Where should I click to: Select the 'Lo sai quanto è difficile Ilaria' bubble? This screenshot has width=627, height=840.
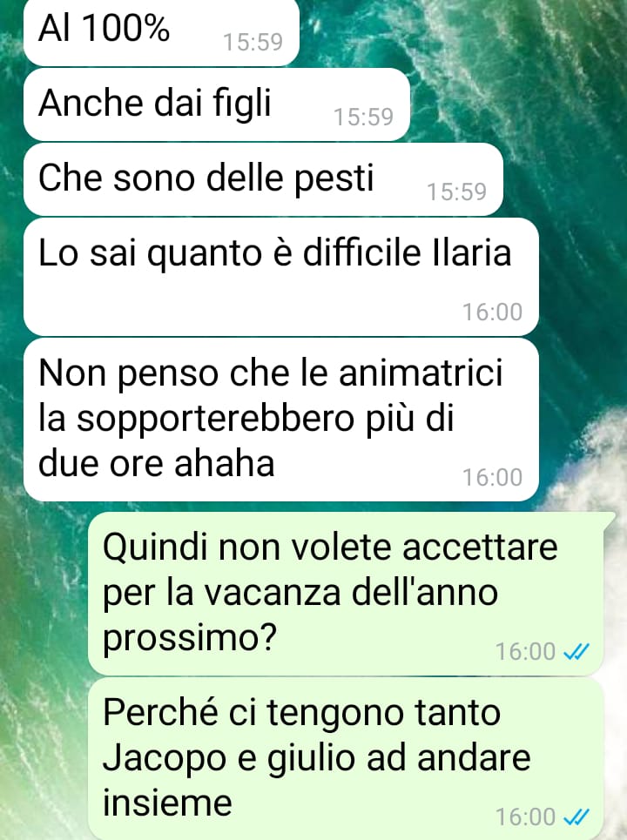[280, 277]
